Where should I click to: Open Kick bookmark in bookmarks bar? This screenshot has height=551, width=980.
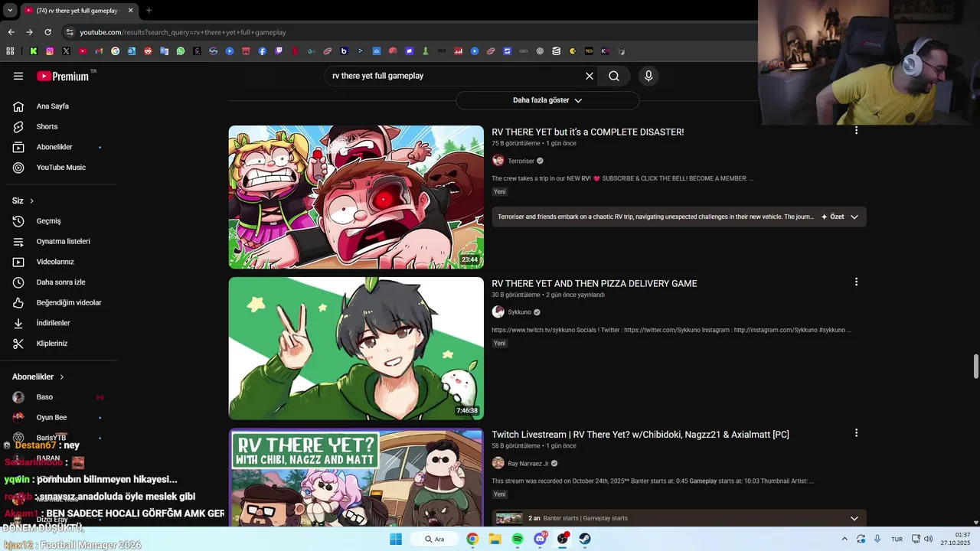(x=34, y=51)
